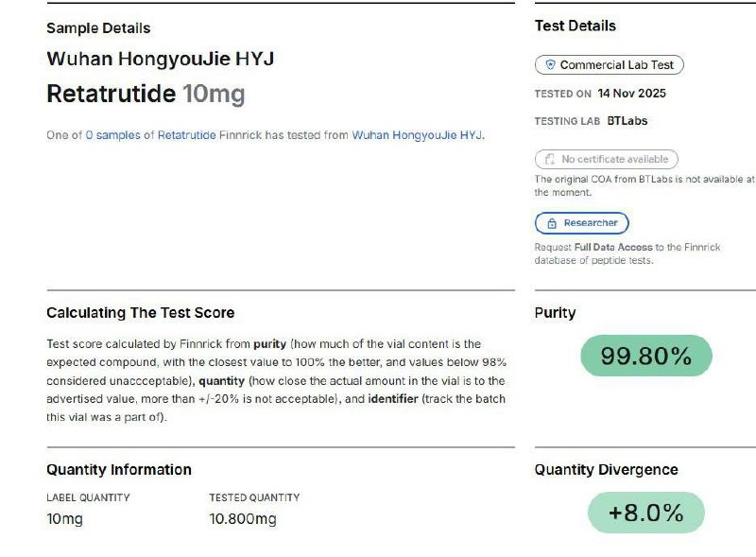Image resolution: width=756 pixels, height=557 pixels.
Task: Click the Quantity Information heading
Action: 118,470
